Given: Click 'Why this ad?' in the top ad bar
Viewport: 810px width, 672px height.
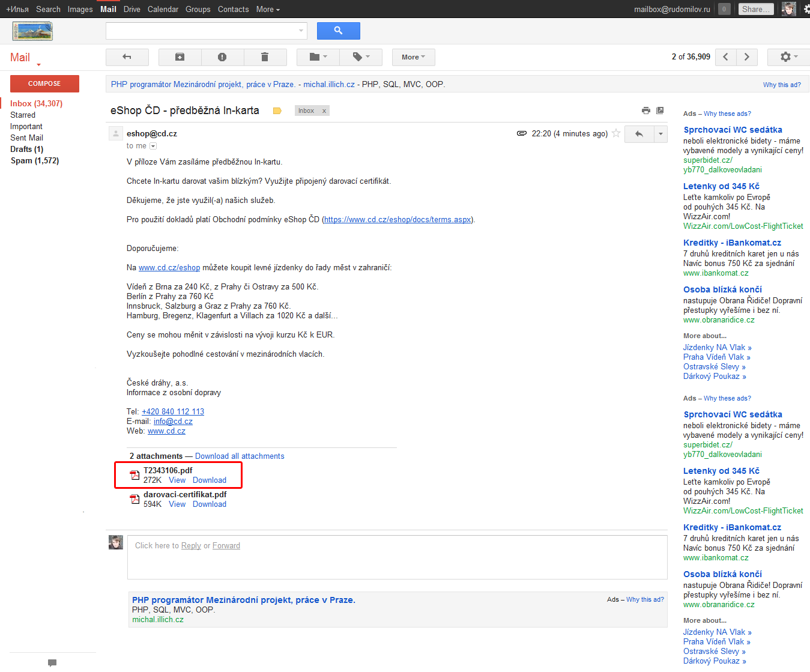Looking at the screenshot, I should click(782, 85).
